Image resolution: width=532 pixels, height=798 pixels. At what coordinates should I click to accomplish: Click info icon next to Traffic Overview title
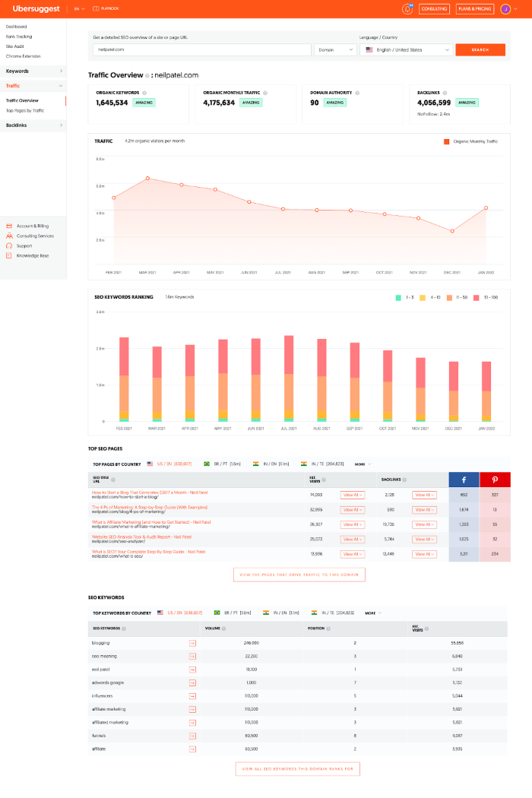pyautogui.click(x=147, y=75)
